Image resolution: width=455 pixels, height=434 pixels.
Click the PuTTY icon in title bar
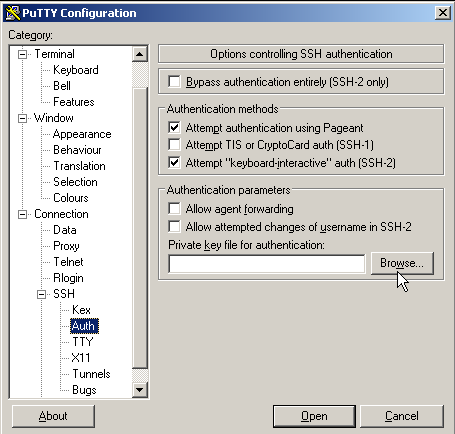(12, 13)
